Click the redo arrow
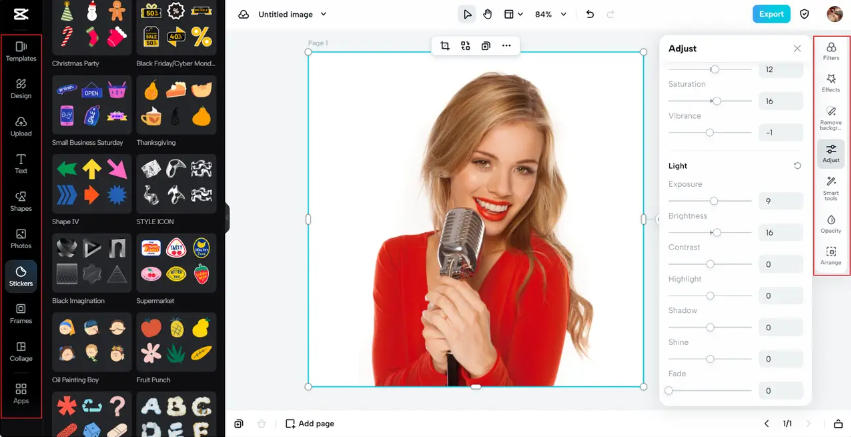This screenshot has height=437, width=851. 611,14
